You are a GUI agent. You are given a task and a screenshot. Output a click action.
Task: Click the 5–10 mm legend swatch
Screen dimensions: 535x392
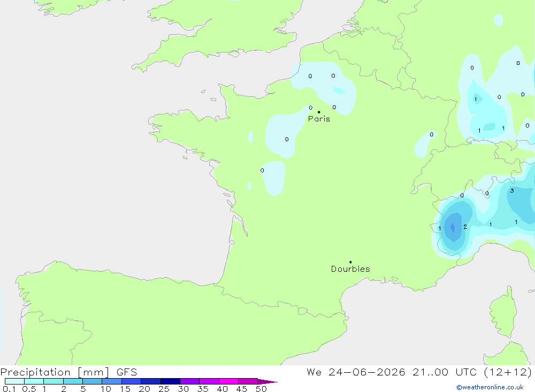pyautogui.click(x=92, y=381)
